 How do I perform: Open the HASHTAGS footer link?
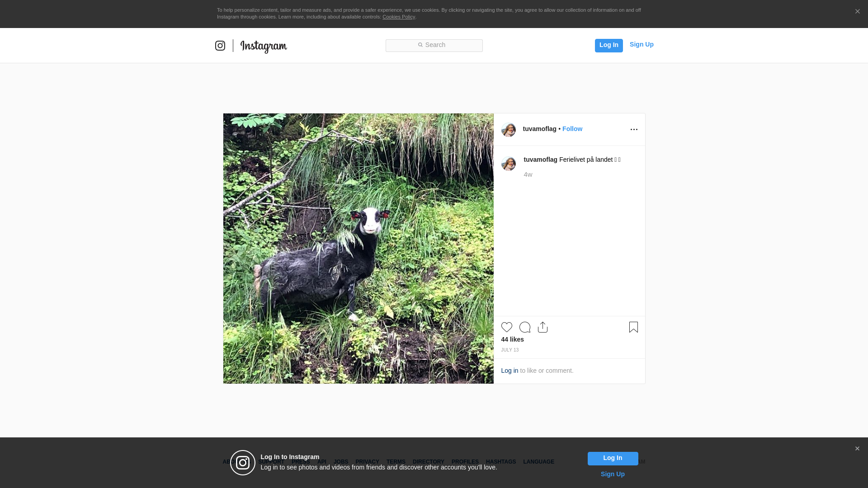click(x=500, y=462)
